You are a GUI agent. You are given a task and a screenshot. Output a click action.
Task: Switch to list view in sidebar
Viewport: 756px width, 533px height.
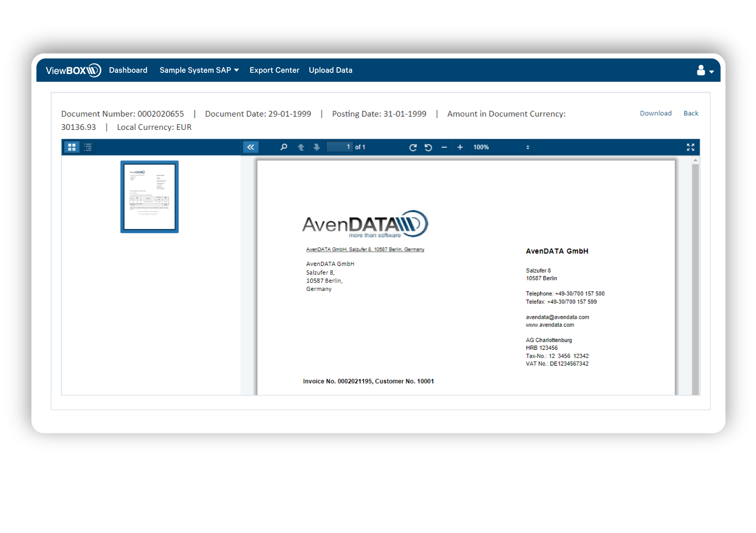88,147
